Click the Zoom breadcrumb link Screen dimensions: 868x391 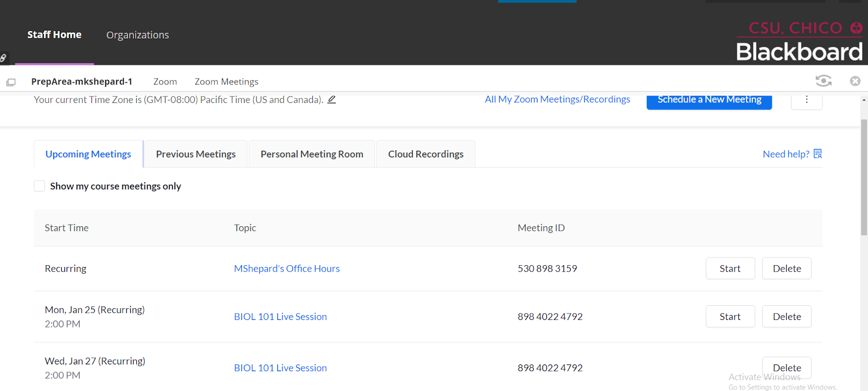click(165, 81)
